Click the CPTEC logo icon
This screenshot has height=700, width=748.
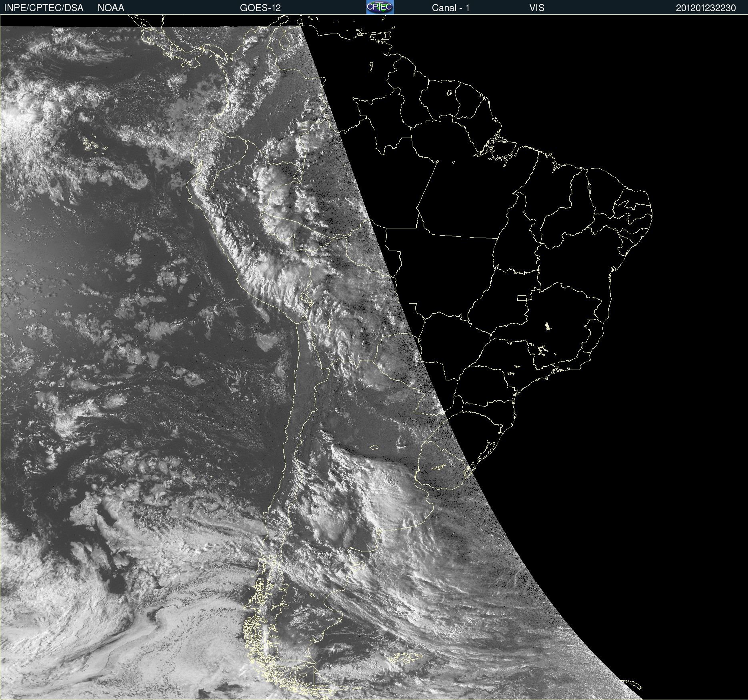click(380, 7)
